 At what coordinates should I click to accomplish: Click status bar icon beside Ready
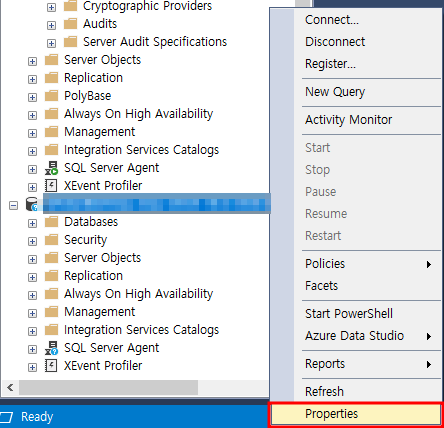coord(6,417)
